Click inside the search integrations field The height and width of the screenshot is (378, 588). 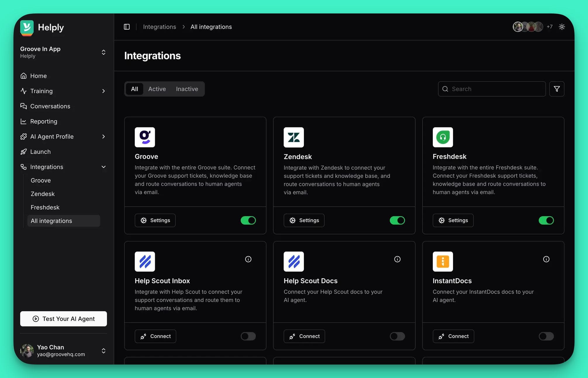pos(491,89)
